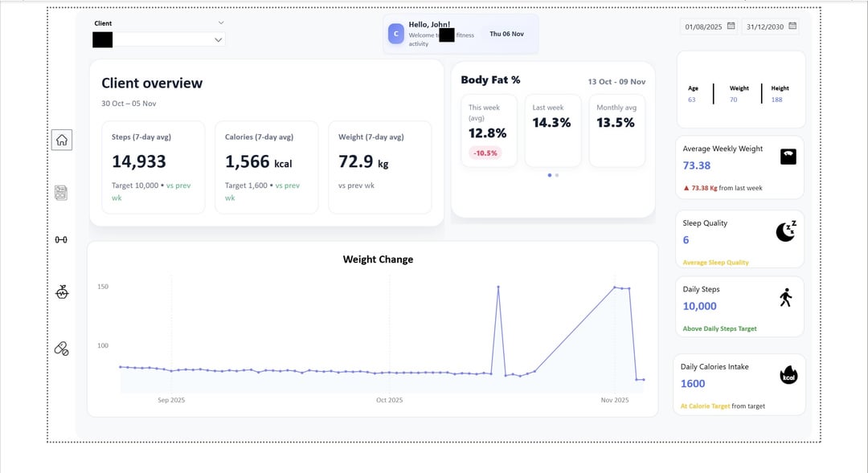Select first Body Fat carousel dot
The width and height of the screenshot is (868, 473).
pos(550,174)
